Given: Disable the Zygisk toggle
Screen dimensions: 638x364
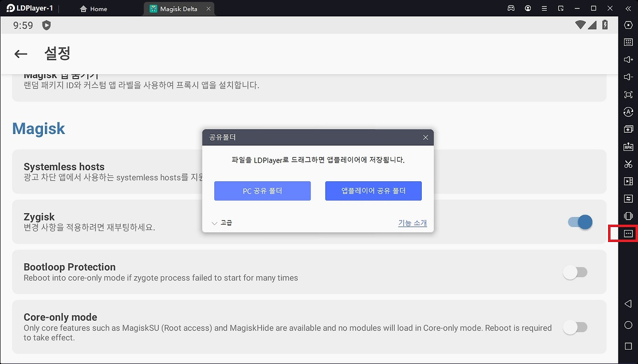Looking at the screenshot, I should pyautogui.click(x=580, y=222).
